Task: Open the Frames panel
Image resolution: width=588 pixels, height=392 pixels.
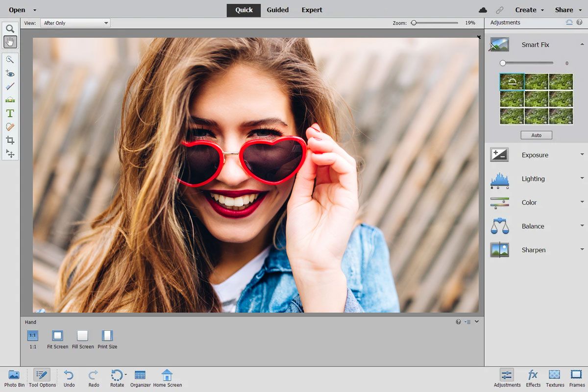Action: click(576, 377)
